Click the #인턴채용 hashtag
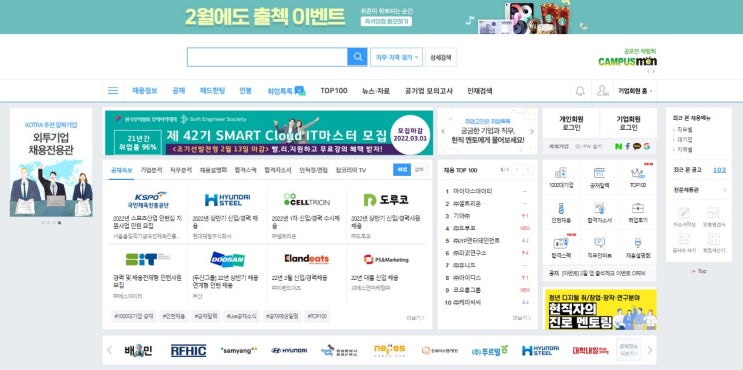The height and width of the screenshot is (370, 743). coord(174,316)
